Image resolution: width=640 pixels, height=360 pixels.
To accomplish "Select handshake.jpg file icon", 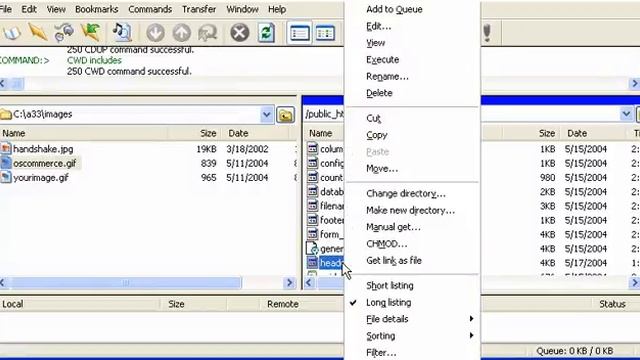I will (x=6, y=149).
